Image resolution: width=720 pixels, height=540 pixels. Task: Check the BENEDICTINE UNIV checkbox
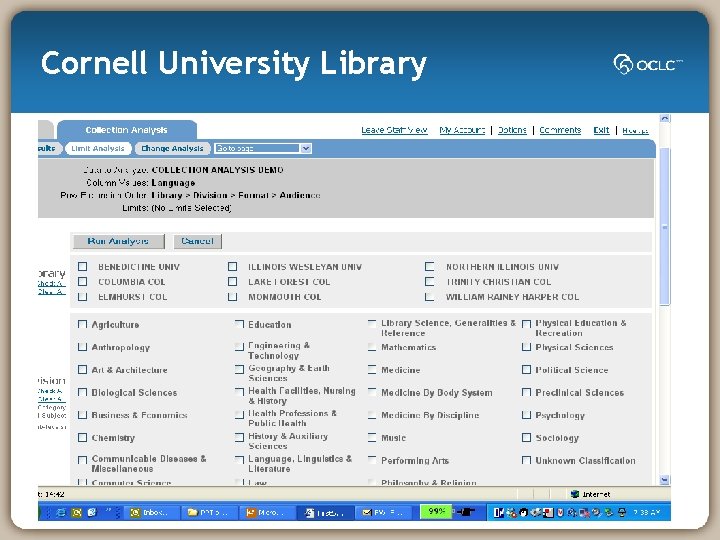[x=83, y=267]
